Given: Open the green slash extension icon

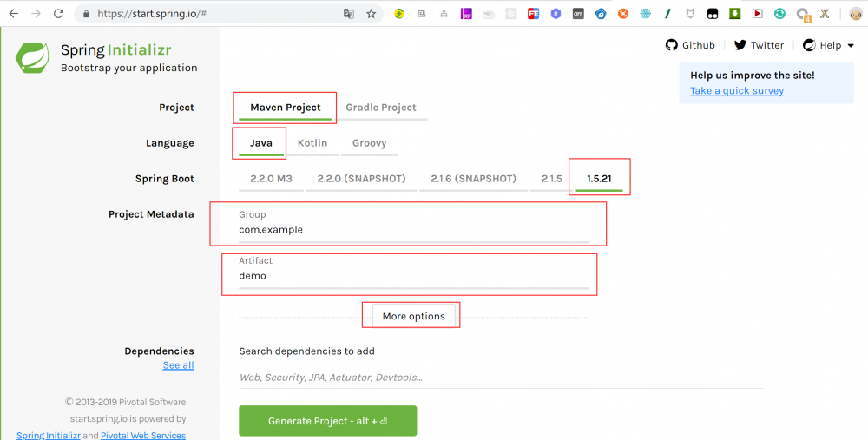Looking at the screenshot, I should pyautogui.click(x=667, y=14).
